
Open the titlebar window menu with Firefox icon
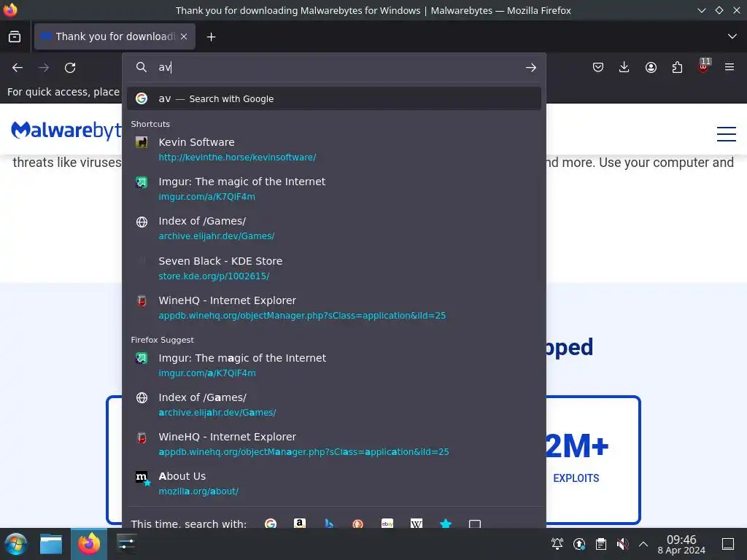click(x=10, y=10)
